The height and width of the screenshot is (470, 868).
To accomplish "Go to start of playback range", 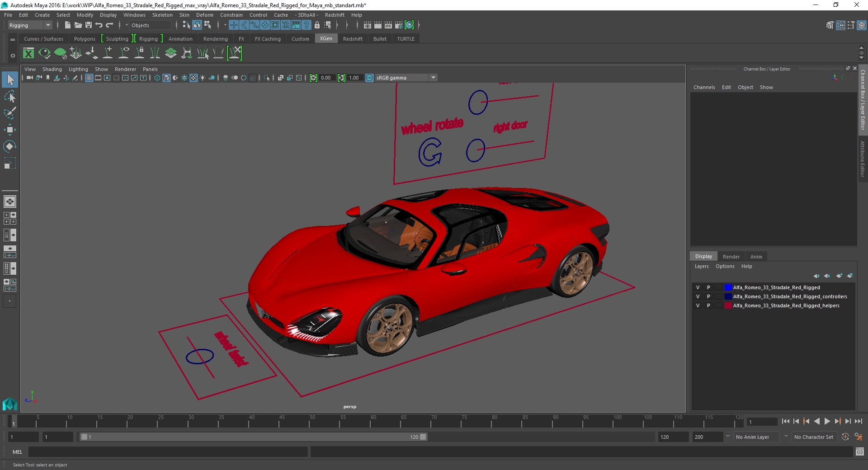I will tap(786, 421).
